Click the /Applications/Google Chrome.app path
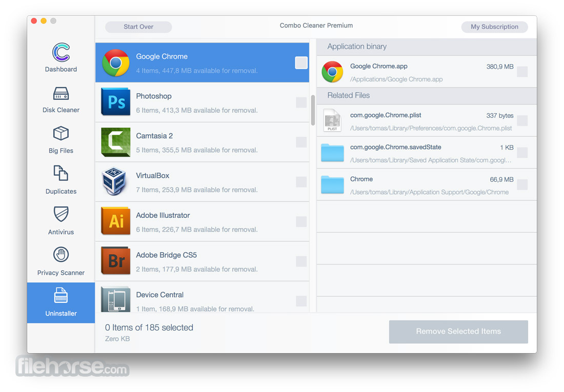This screenshot has width=564, height=392. 396,79
